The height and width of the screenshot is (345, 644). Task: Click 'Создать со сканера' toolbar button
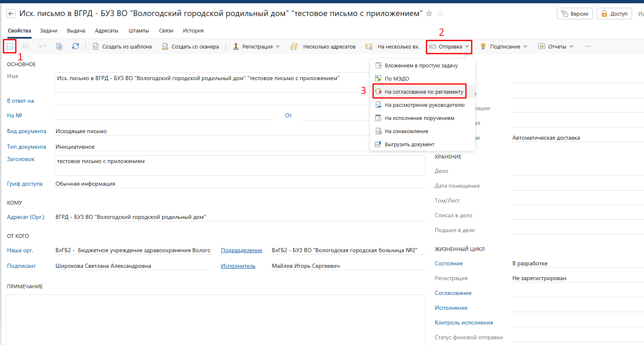pos(191,46)
